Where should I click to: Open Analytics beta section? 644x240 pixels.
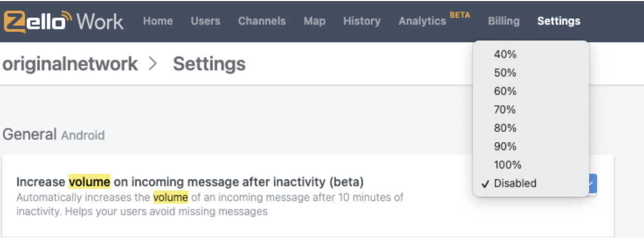click(x=434, y=20)
